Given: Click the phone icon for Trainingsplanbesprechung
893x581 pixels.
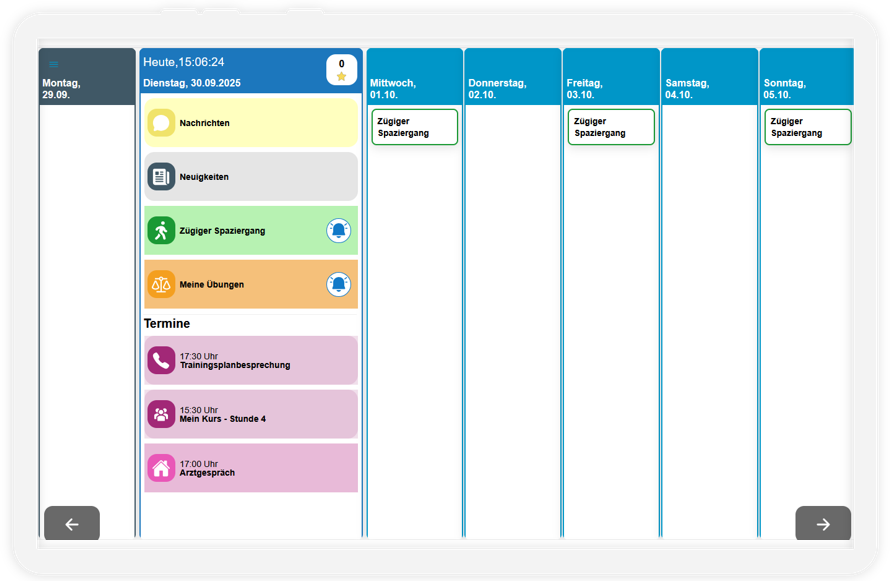Looking at the screenshot, I should pos(161,361).
